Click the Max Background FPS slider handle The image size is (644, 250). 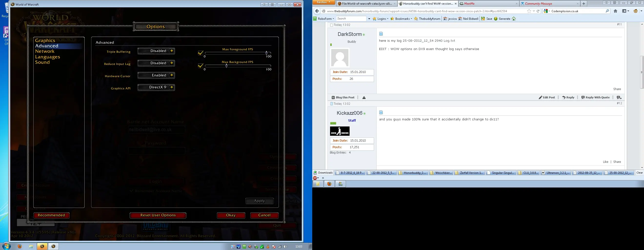(x=227, y=66)
